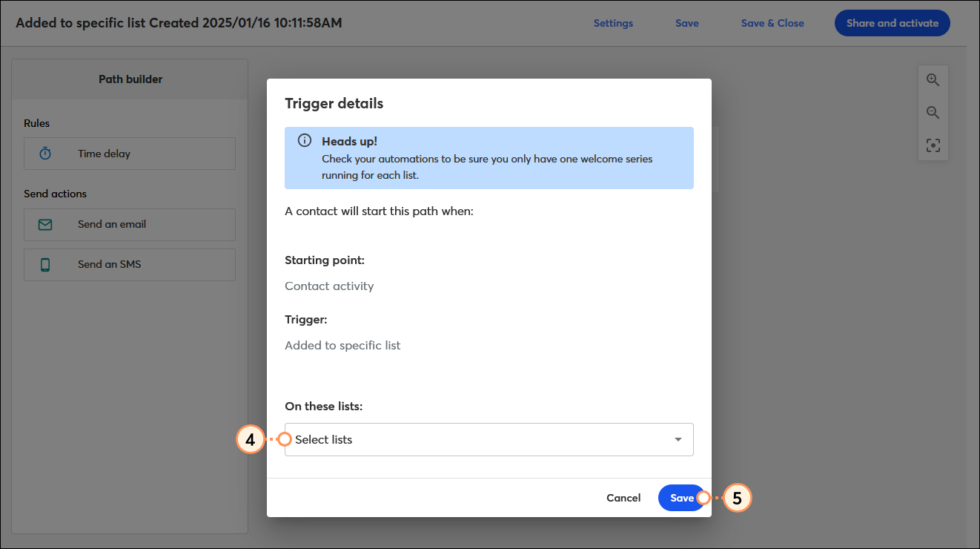Click the Send an email envelope icon
The height and width of the screenshot is (549, 980).
point(45,224)
